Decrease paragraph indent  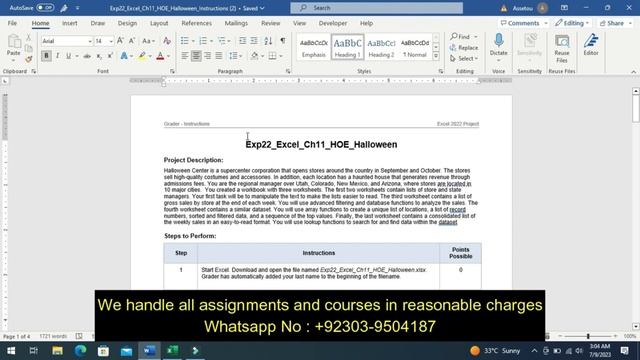point(242,41)
